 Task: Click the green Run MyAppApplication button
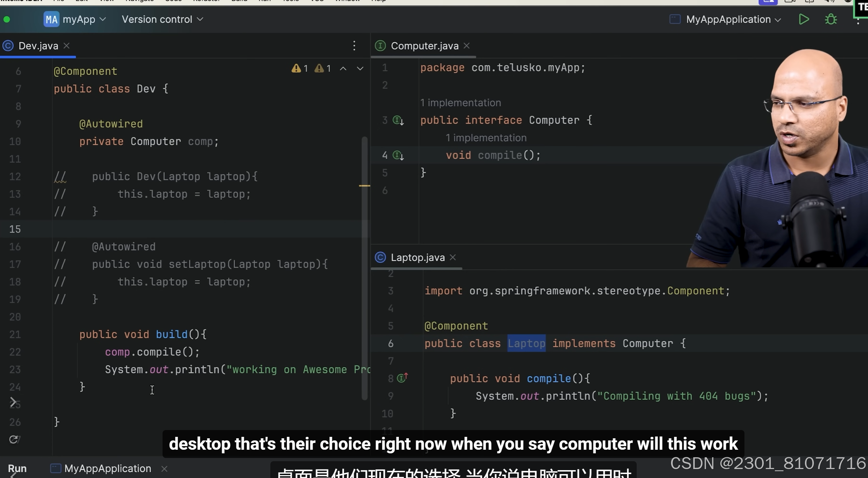[804, 19]
